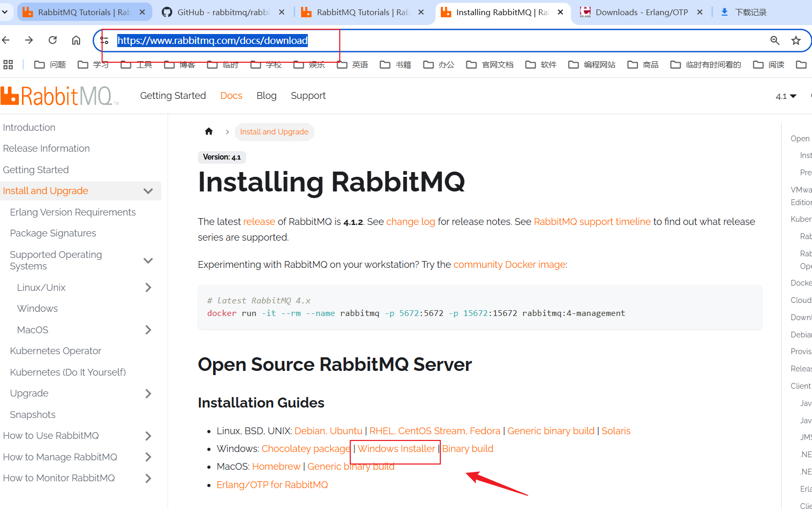Expand How to Manage RabbitMQ chevron
The width and height of the screenshot is (812, 509).
click(148, 457)
